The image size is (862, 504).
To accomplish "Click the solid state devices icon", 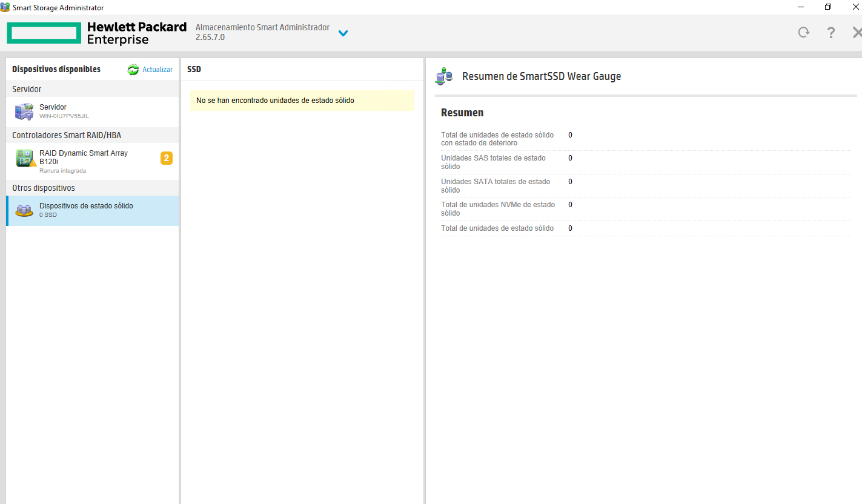I will point(24,211).
